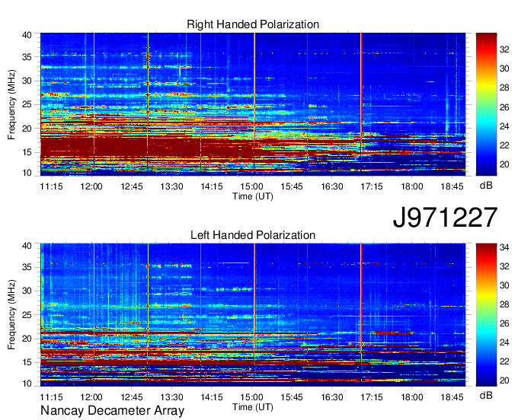Click the Nancay Decameter Array caption
The height and width of the screenshot is (420, 518).
(112, 411)
